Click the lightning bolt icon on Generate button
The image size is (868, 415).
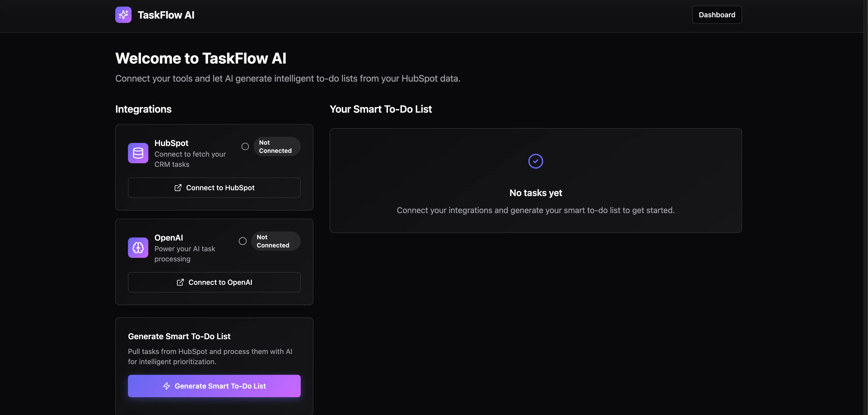pyautogui.click(x=166, y=386)
